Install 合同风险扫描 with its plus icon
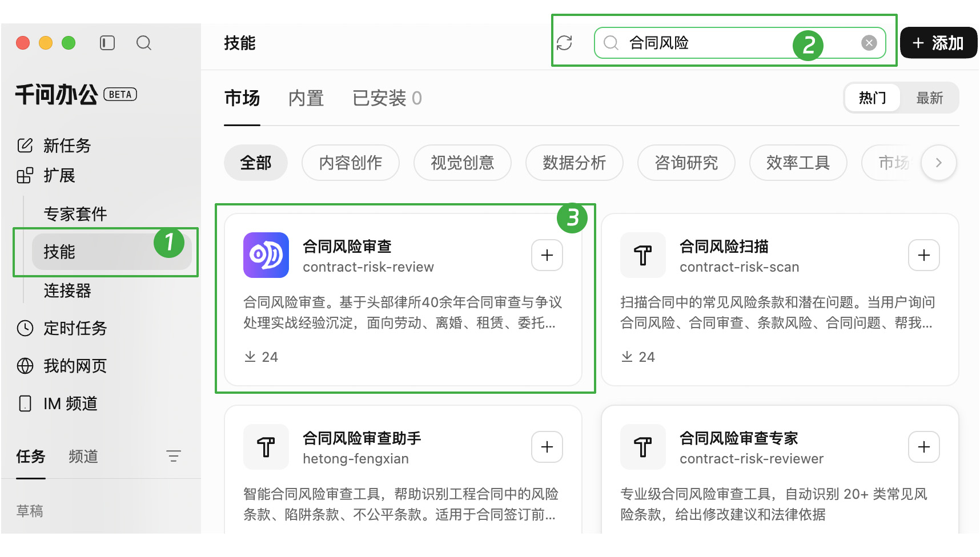Screen dimensions: 980x557 (x=924, y=255)
